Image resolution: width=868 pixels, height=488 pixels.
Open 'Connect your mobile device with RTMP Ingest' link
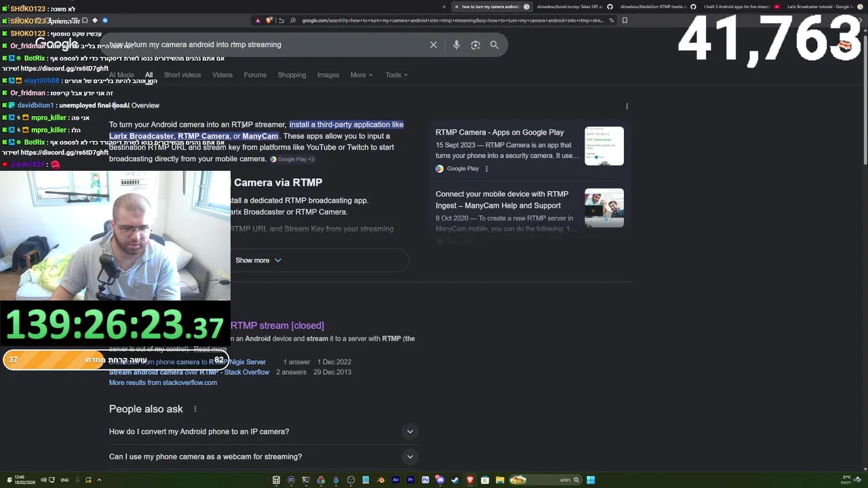502,200
